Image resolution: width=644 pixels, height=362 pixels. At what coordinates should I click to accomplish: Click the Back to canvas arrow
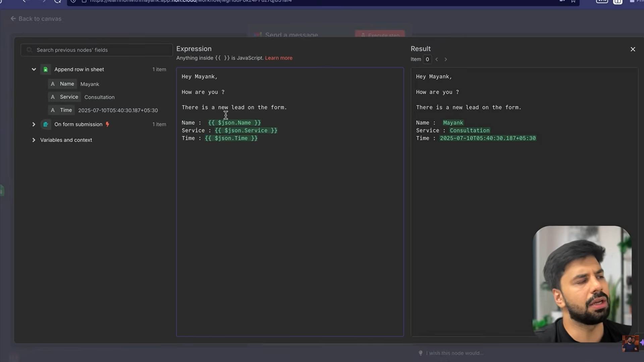pos(13,19)
